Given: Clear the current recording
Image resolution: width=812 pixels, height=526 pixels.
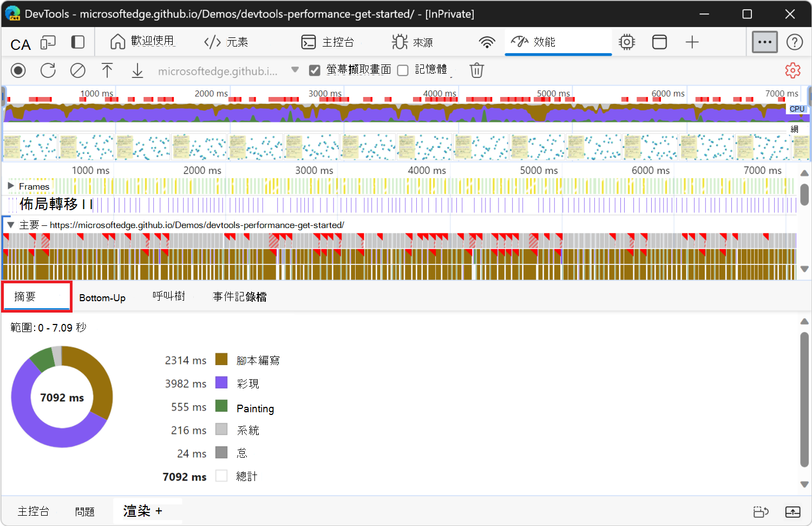Looking at the screenshot, I should (x=77, y=70).
